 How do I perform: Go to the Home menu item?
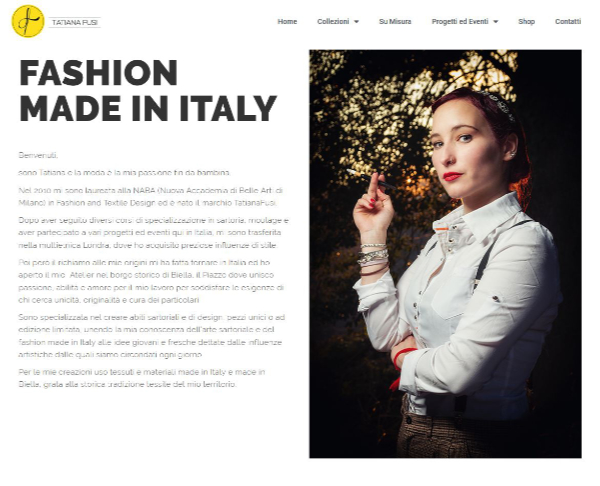[287, 22]
